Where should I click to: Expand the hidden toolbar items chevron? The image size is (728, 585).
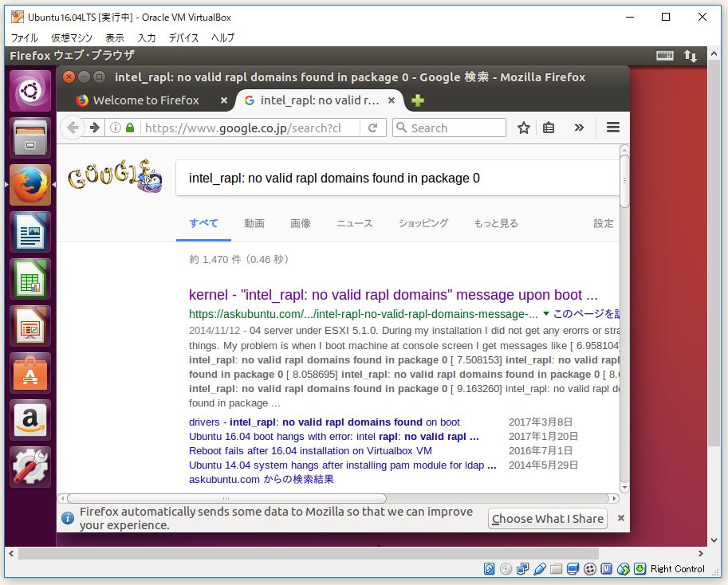[579, 128]
